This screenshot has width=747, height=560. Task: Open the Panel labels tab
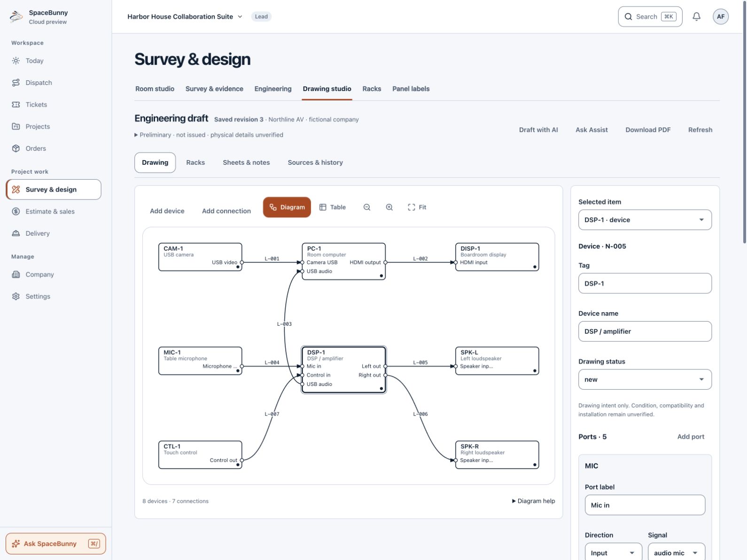point(411,89)
